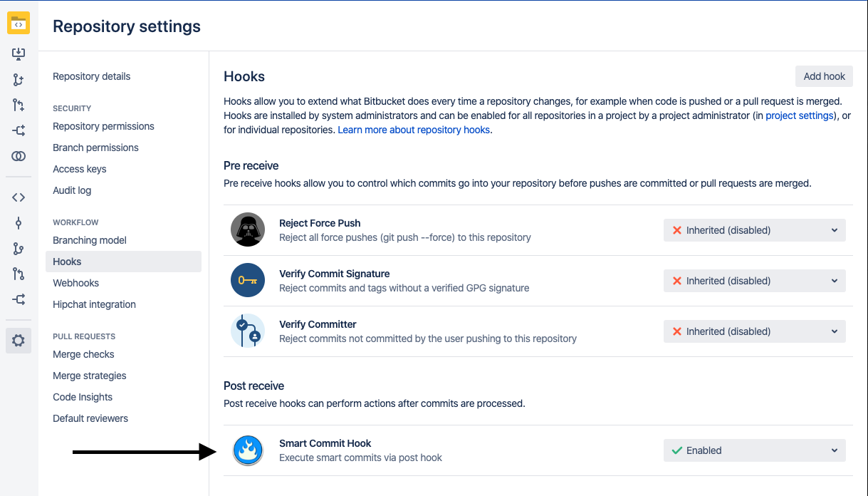Open the Clone icon in sidebar
This screenshot has height=496, width=868.
tap(19, 54)
